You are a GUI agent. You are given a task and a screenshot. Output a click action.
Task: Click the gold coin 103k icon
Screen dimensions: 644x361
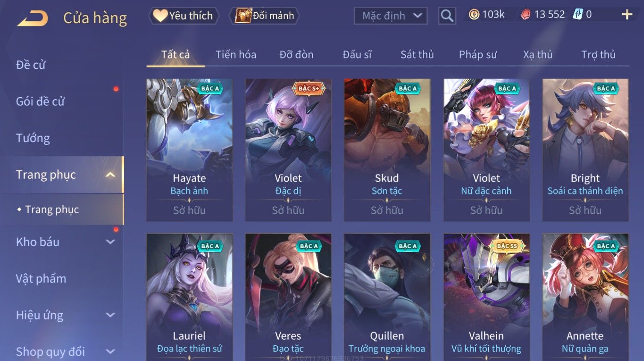tap(474, 15)
